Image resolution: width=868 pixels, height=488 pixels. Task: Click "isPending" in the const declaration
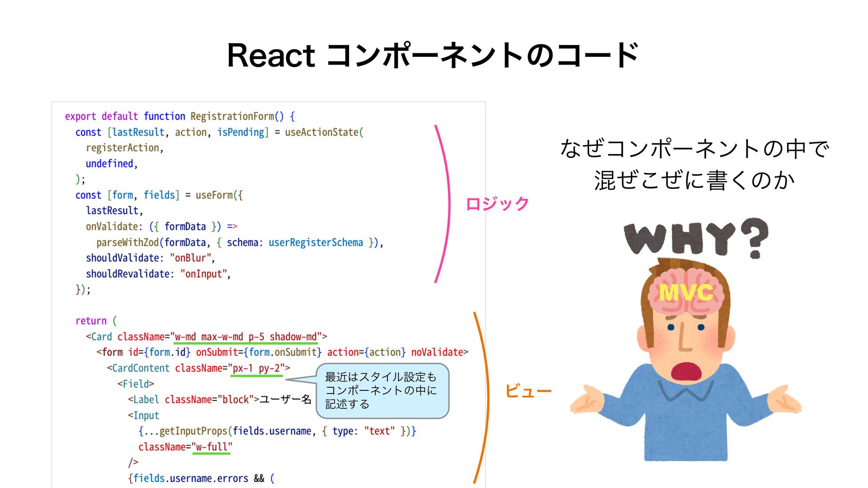241,132
